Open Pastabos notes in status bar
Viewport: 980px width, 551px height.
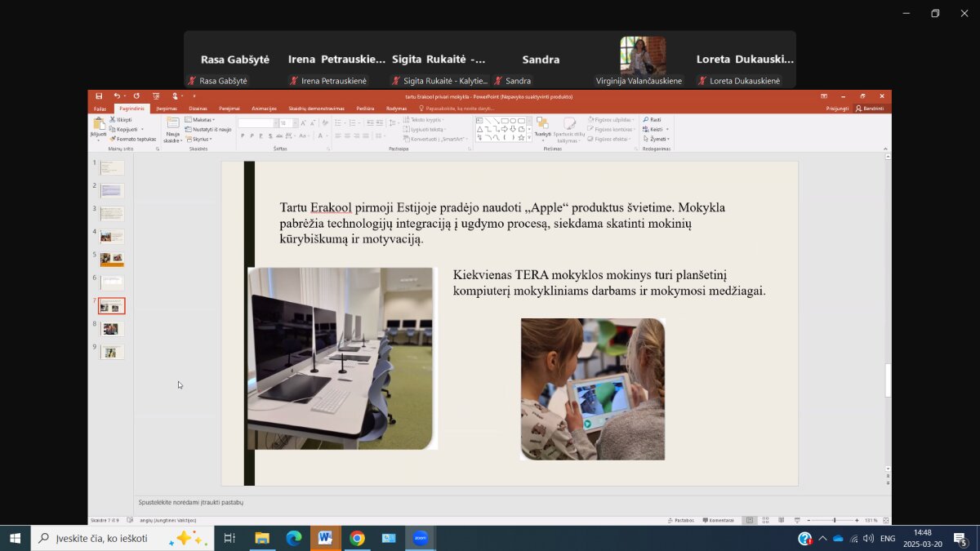(681, 520)
